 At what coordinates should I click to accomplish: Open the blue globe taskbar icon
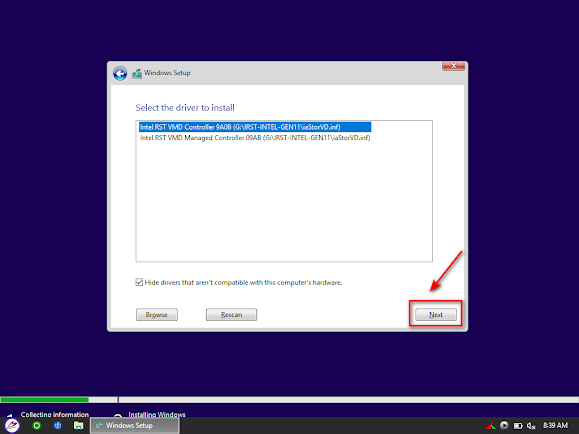(x=58, y=426)
